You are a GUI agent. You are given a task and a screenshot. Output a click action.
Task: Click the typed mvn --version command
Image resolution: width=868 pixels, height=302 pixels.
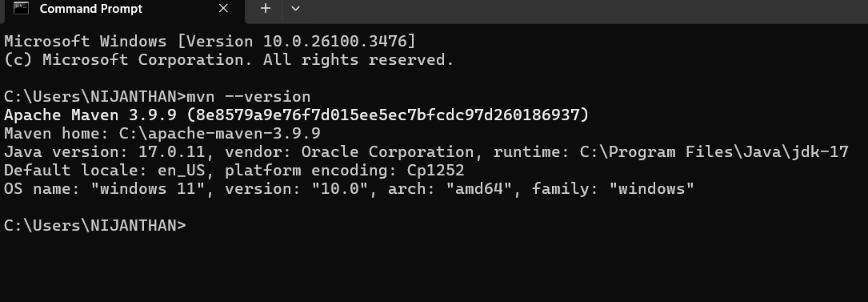[x=249, y=96]
